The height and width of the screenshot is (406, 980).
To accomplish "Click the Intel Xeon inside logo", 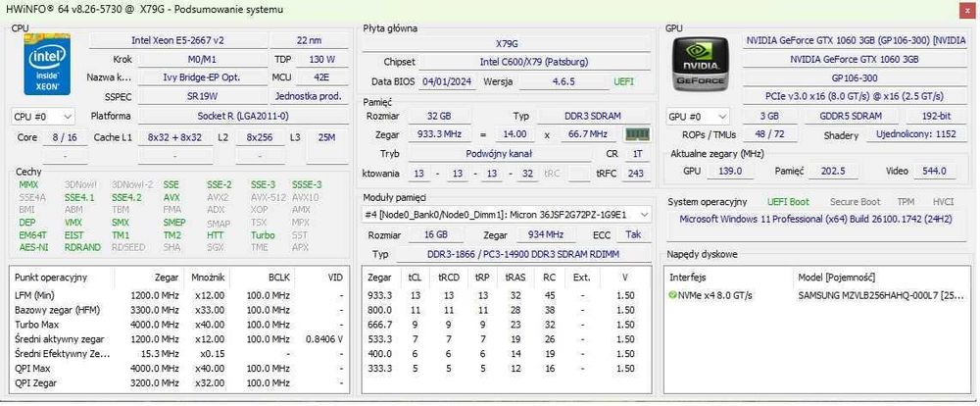I will tap(47, 64).
